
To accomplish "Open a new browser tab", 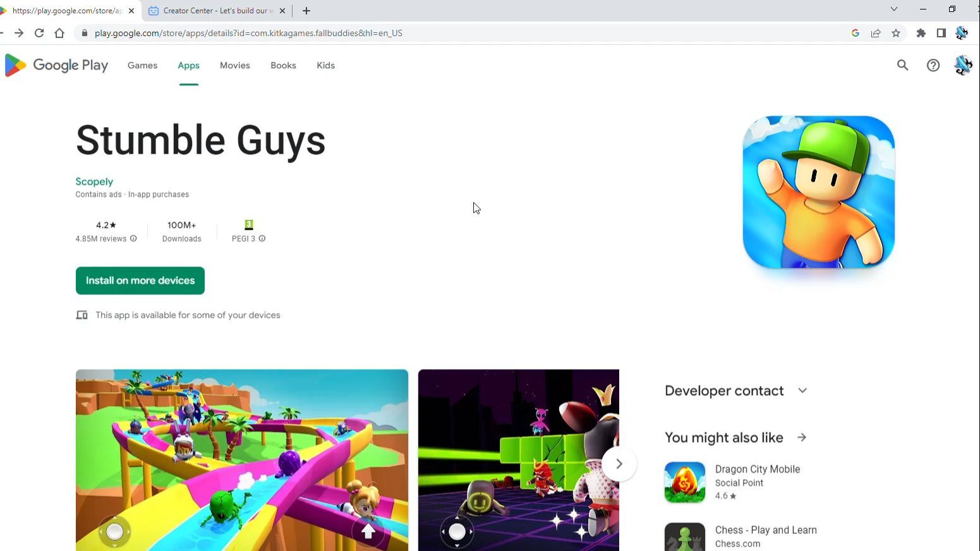I will point(306,11).
